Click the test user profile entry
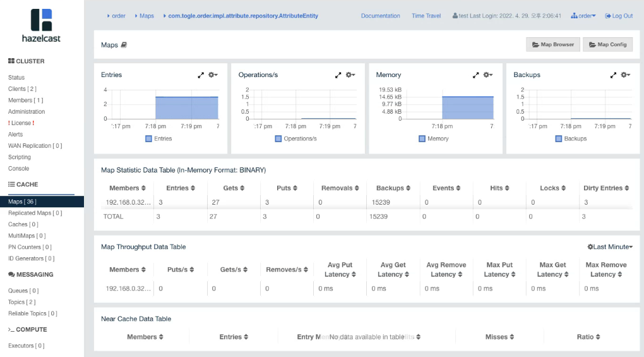 [507, 16]
